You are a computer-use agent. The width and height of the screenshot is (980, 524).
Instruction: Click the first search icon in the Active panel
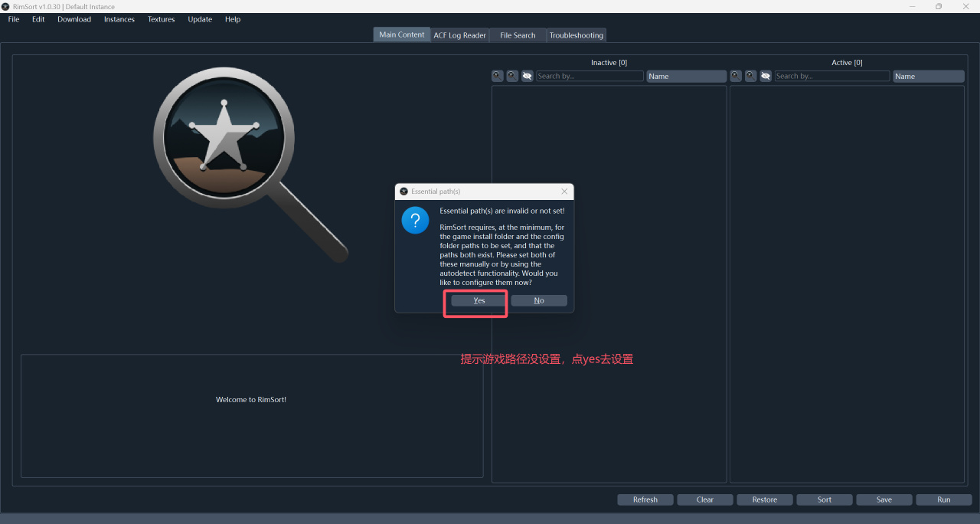pos(736,76)
